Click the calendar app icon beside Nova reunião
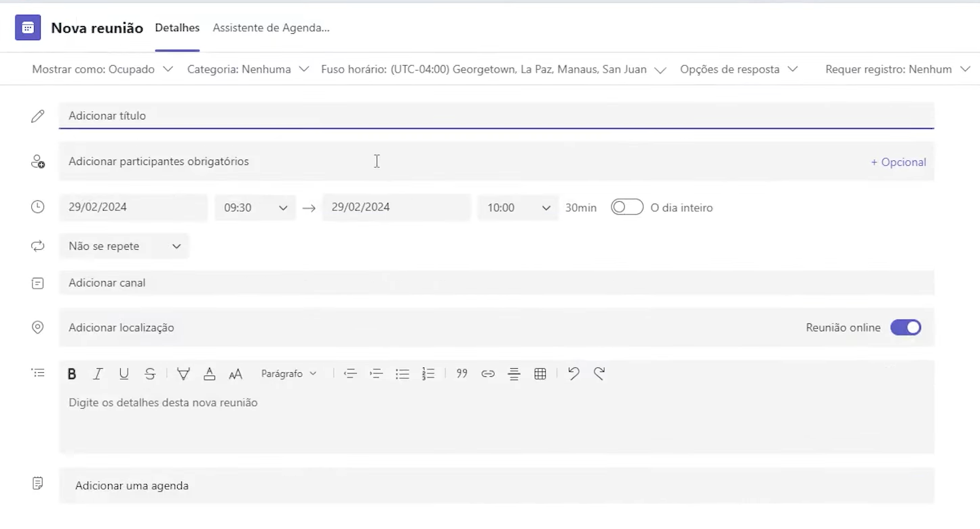The height and width of the screenshot is (529, 980). tap(28, 28)
